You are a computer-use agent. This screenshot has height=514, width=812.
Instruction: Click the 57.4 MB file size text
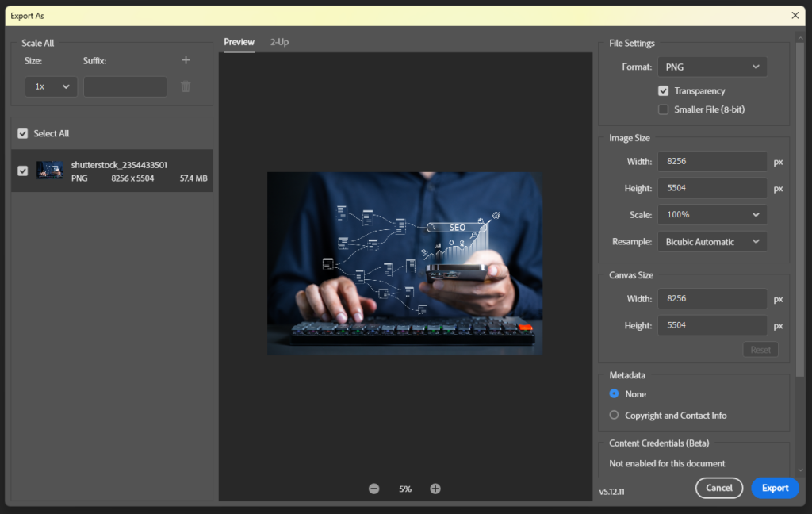click(193, 178)
